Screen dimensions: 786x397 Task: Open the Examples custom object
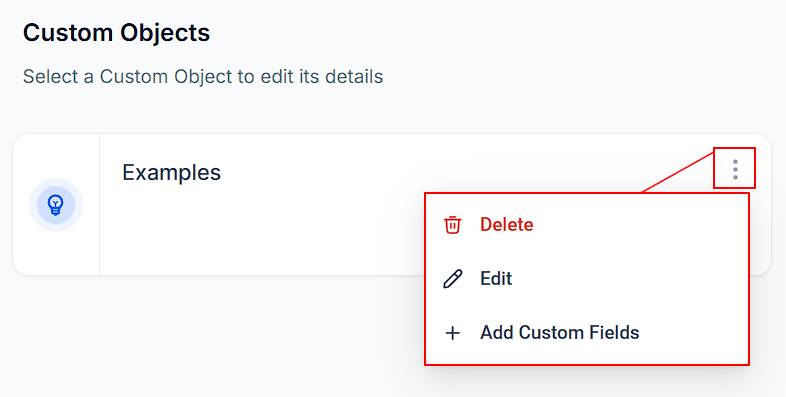point(171,172)
